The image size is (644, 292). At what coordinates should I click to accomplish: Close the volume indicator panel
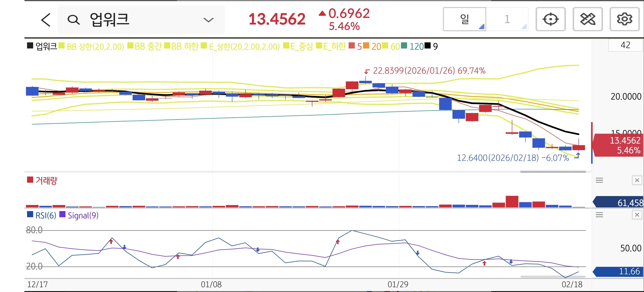click(637, 180)
